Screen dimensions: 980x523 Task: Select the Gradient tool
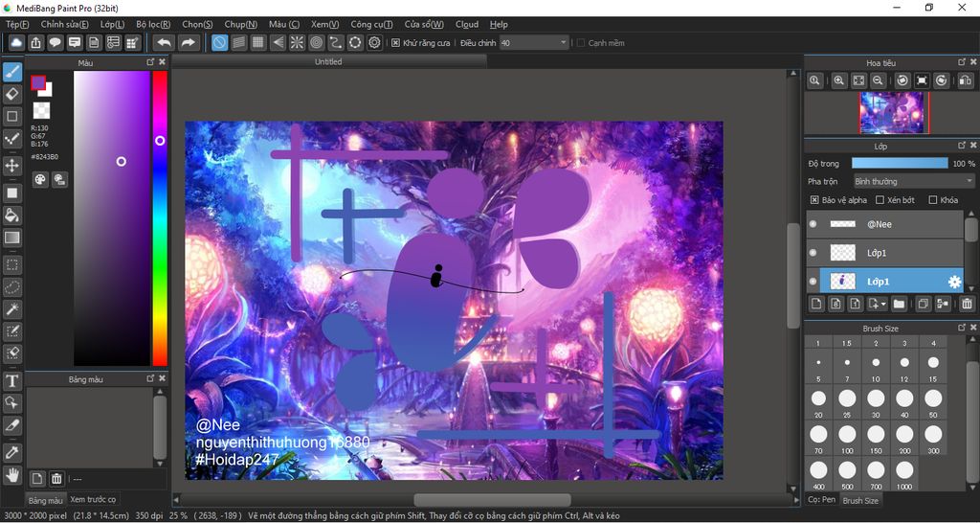12,238
